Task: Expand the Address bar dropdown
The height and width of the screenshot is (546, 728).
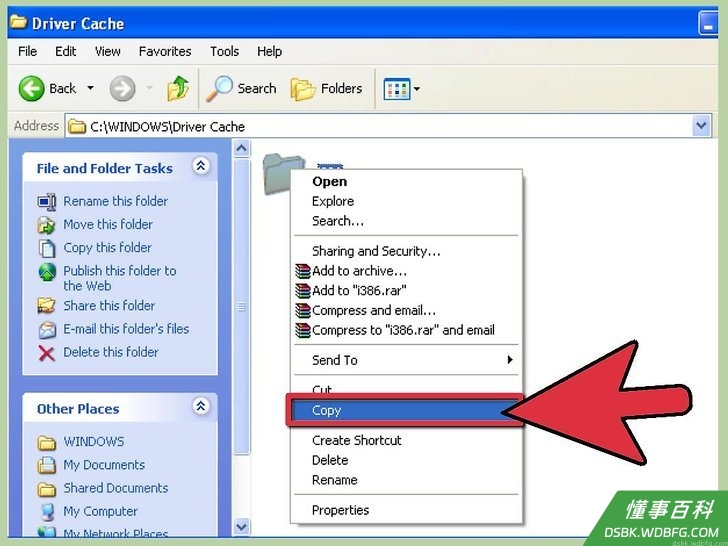Action: pos(701,126)
